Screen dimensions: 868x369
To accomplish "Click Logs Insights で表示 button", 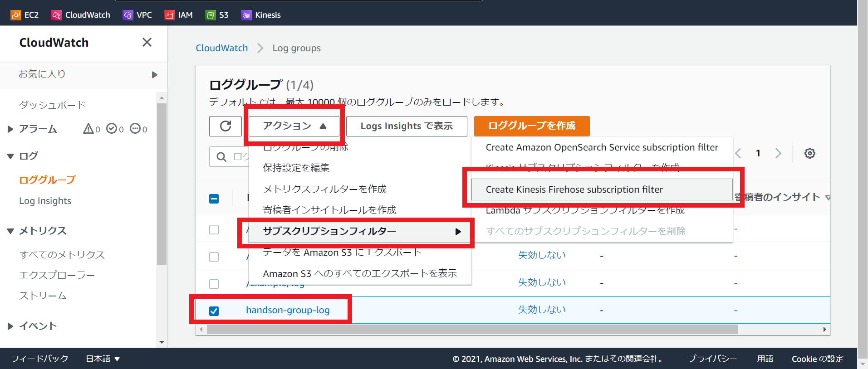I will [407, 126].
